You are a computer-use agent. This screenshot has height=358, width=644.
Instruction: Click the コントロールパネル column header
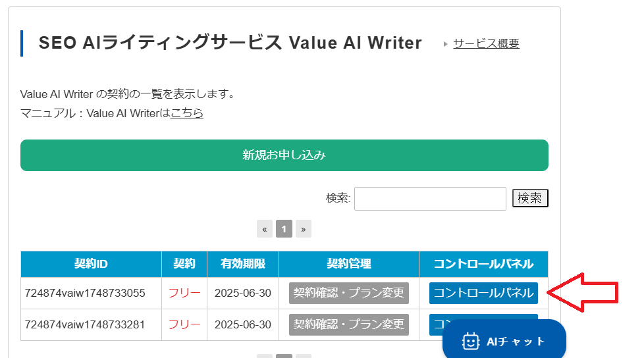[x=483, y=264]
